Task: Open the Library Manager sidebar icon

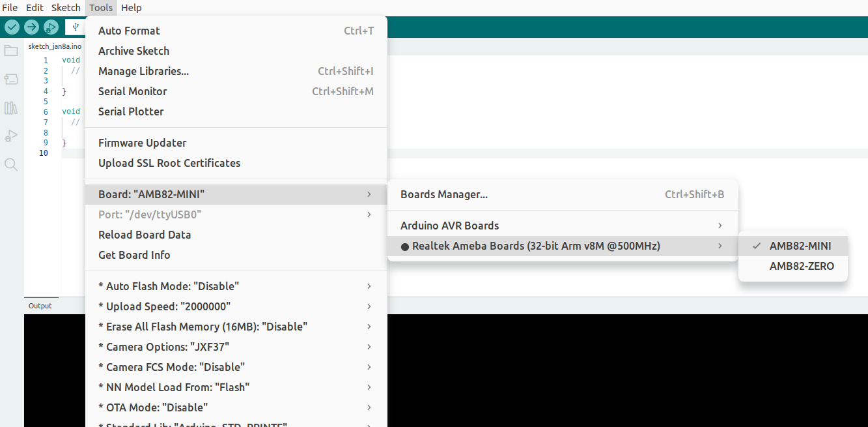Action: pyautogui.click(x=11, y=108)
